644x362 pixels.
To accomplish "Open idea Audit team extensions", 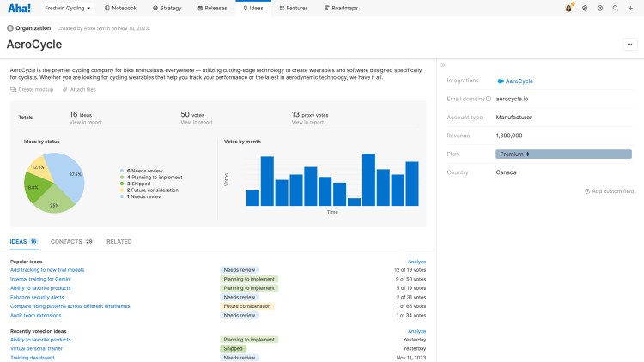I will coord(36,315).
